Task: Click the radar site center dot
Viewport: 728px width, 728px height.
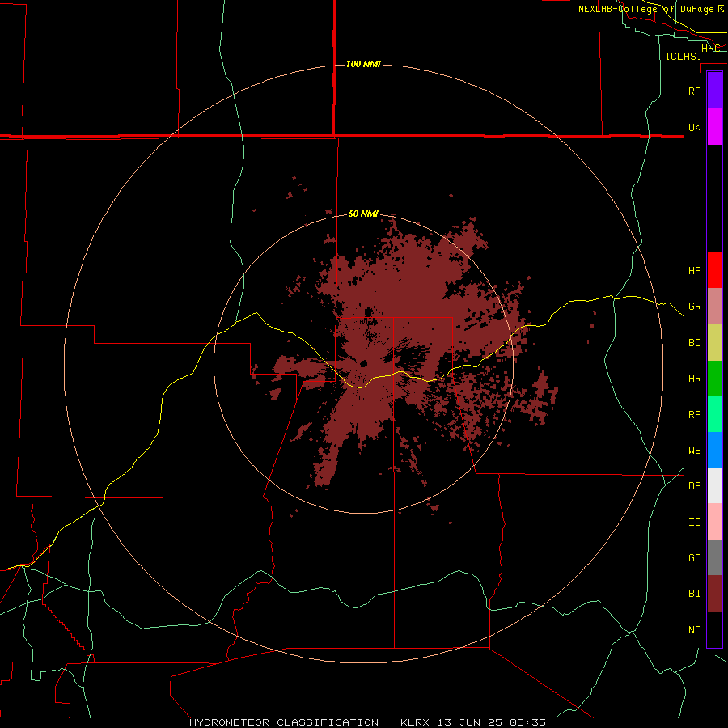Action: 363,363
